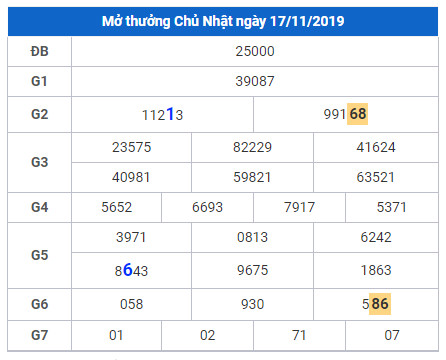This screenshot has height=360, width=446.
Task: Click the G5 number 6242
Action: [376, 237]
